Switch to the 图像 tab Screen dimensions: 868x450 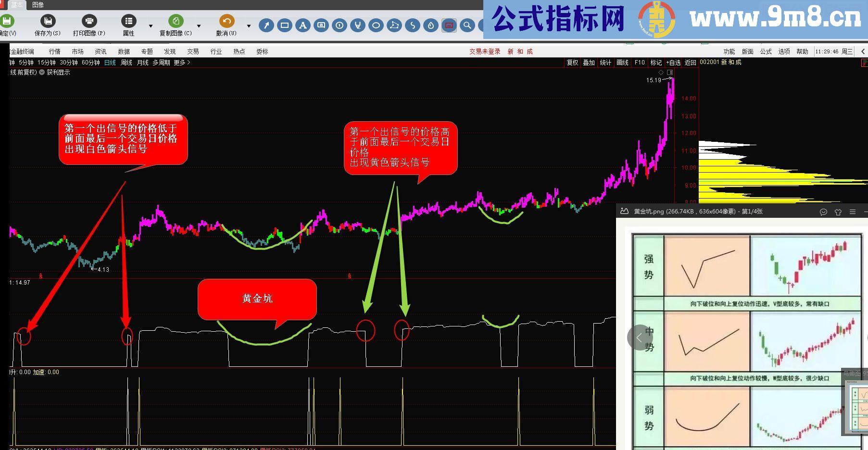38,5
